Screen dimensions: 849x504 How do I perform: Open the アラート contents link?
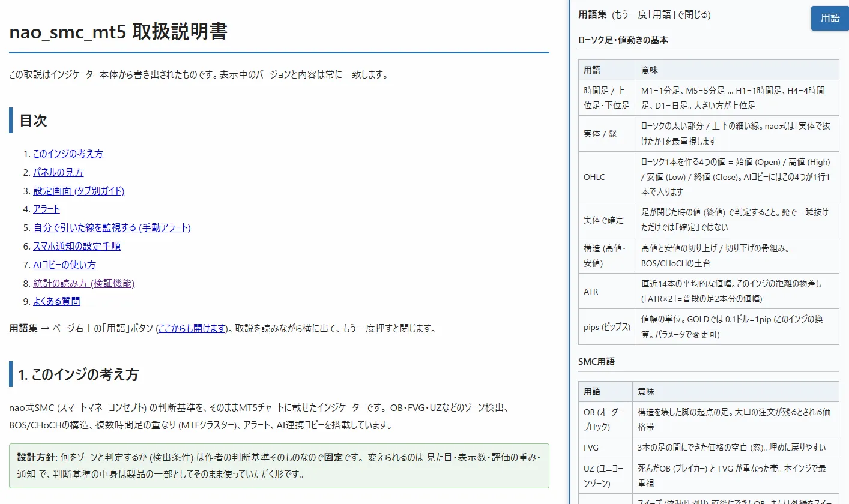point(46,209)
